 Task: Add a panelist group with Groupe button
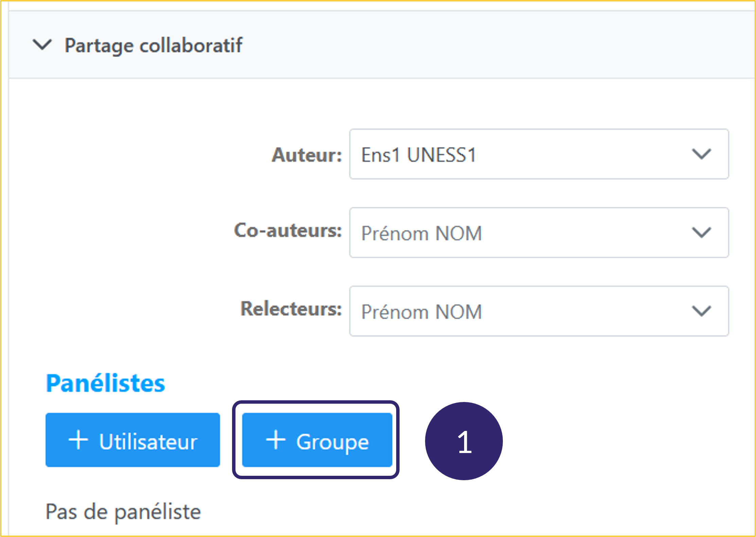tap(317, 440)
